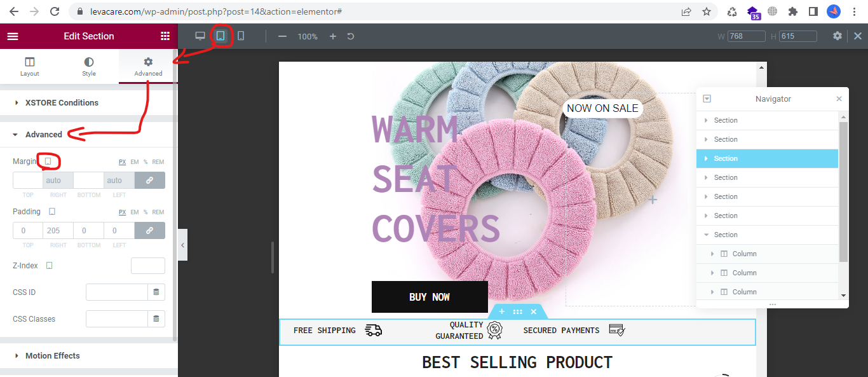Expand the first Navigator Section arrow

pos(706,120)
